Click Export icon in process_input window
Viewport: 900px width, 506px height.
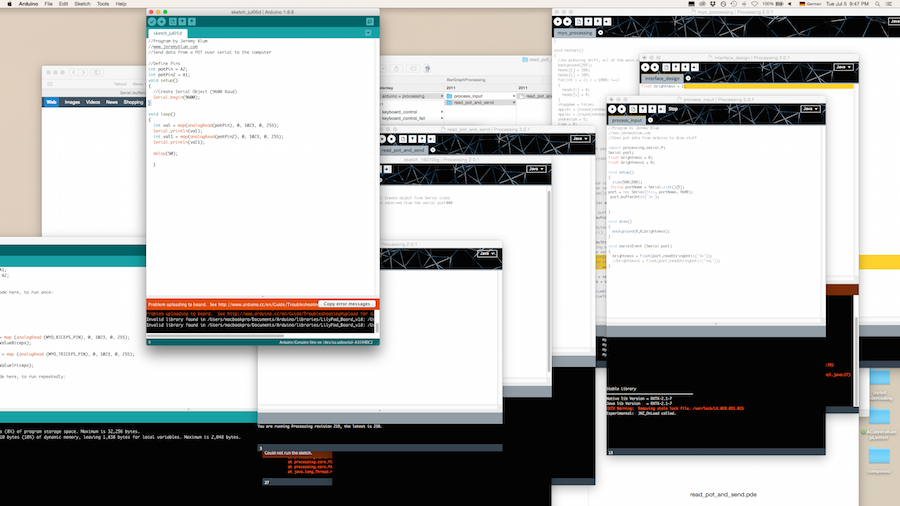(662, 109)
